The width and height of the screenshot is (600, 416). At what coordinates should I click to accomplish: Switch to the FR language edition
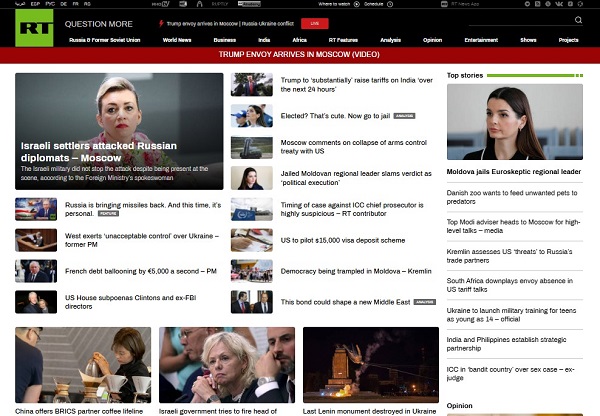click(x=76, y=4)
